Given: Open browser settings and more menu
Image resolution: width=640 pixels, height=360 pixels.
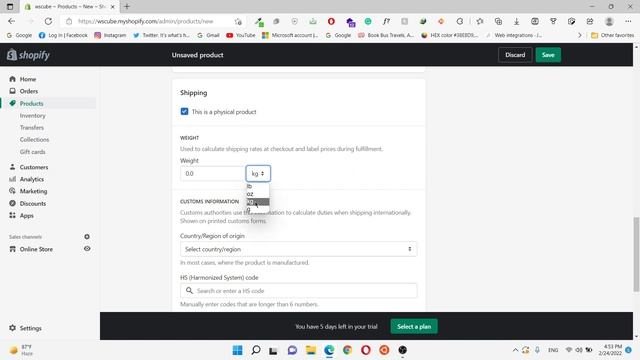Looking at the screenshot, I should click(x=628, y=21).
